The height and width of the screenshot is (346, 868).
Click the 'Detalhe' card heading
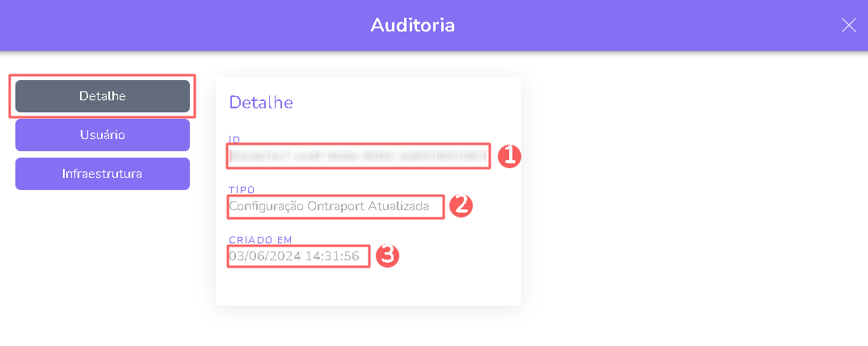[x=261, y=103]
